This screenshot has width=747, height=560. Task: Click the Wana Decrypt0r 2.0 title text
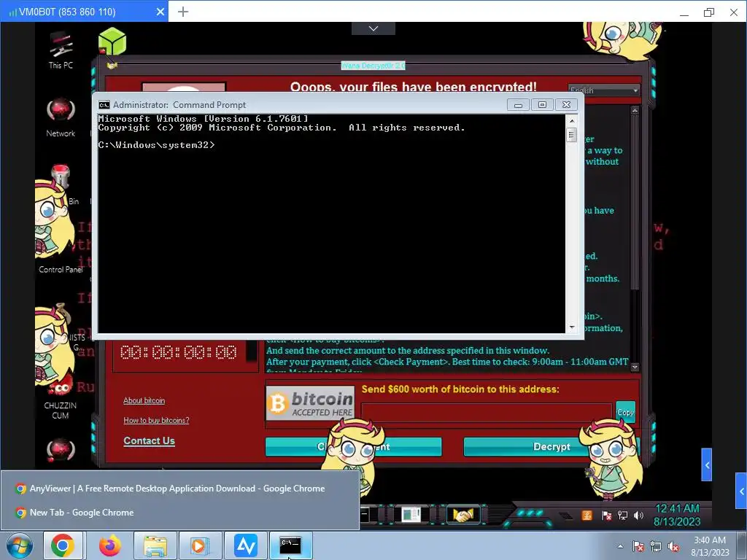373,66
